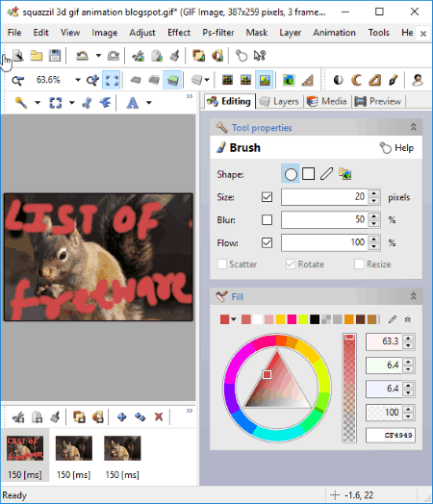Viewport: 433px width, 504px height.
Task: Copy the selected frame in the frames toolbar
Action: pos(37,417)
